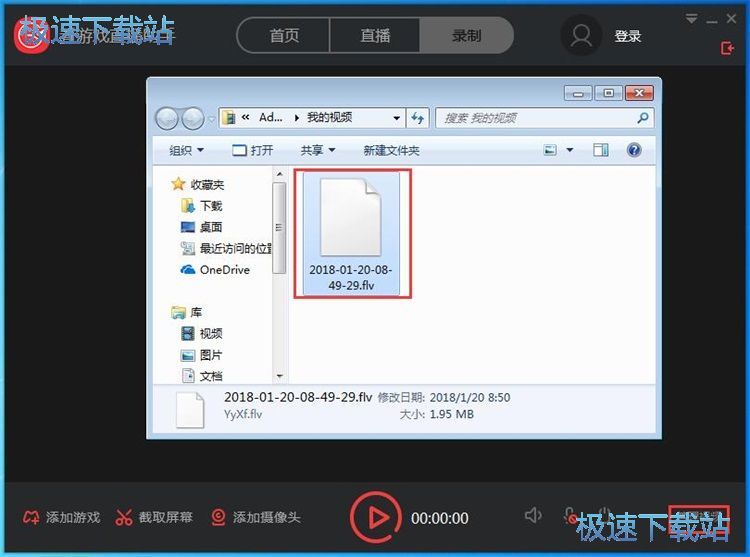Open the Explorer help question mark icon
Image resolution: width=750 pixels, height=557 pixels.
pyautogui.click(x=633, y=150)
